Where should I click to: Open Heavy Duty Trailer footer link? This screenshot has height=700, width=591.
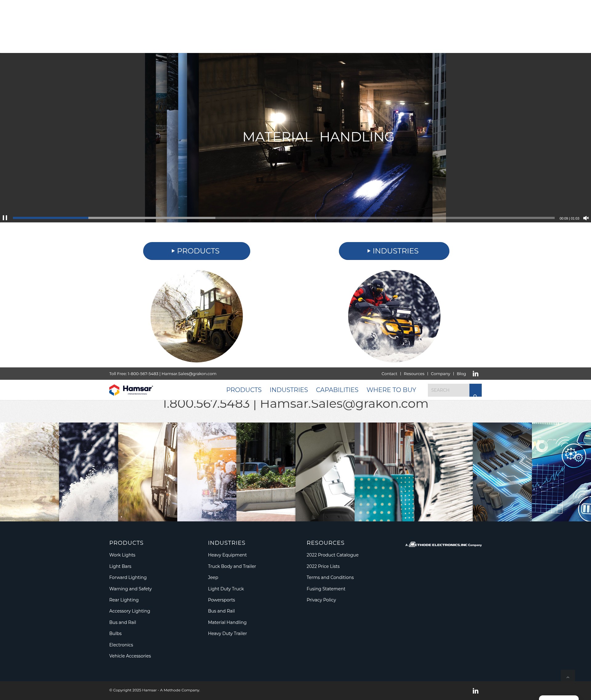[x=227, y=633]
